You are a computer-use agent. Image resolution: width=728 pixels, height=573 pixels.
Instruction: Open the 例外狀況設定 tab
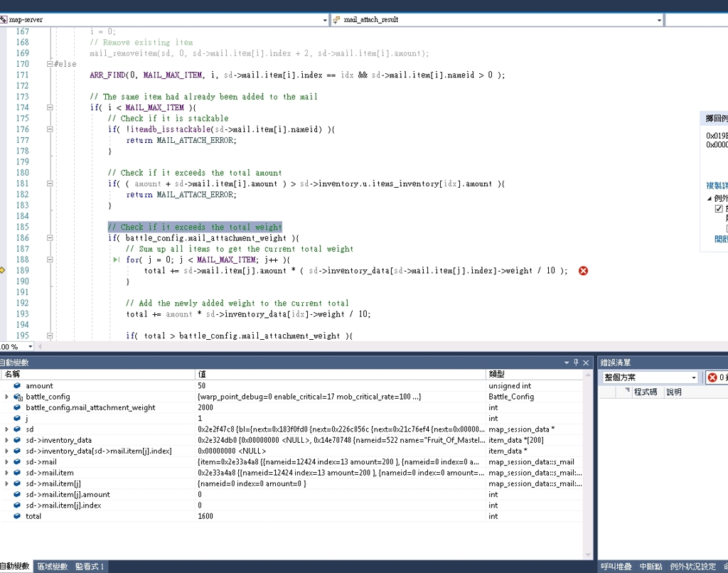pyautogui.click(x=692, y=567)
